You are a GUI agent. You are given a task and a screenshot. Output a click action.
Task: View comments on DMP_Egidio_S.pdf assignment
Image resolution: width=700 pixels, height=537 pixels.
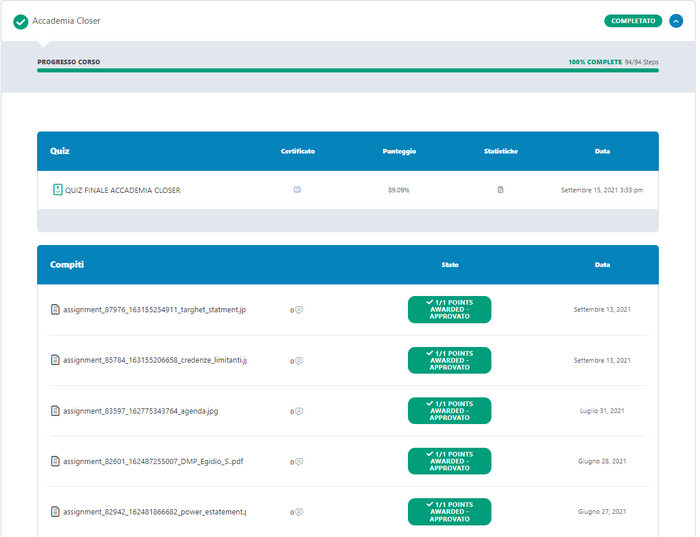(x=298, y=461)
